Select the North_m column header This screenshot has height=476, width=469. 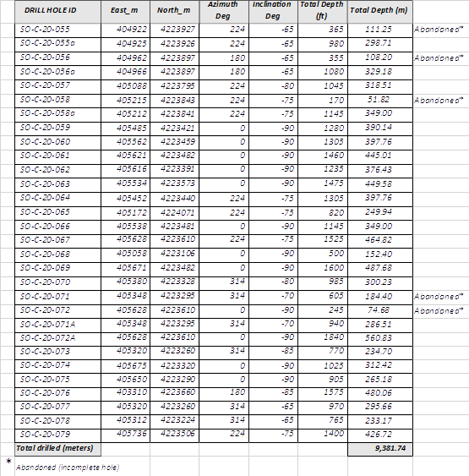pyautogui.click(x=174, y=12)
